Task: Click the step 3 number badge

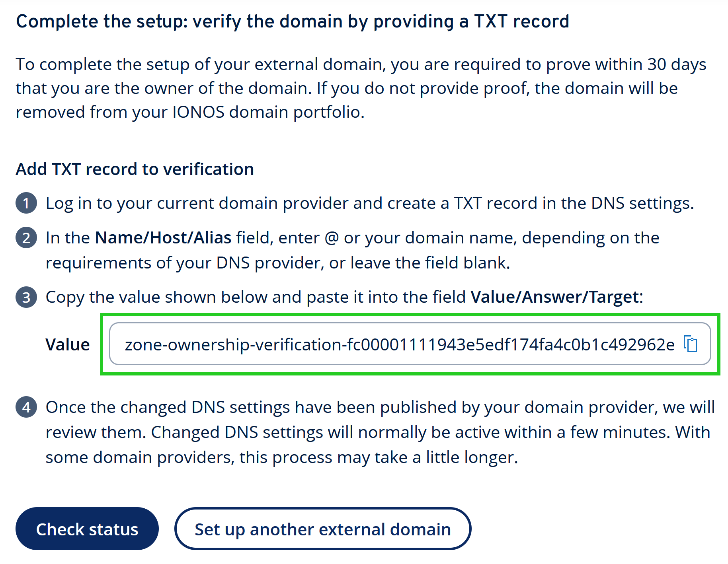Action: click(26, 297)
